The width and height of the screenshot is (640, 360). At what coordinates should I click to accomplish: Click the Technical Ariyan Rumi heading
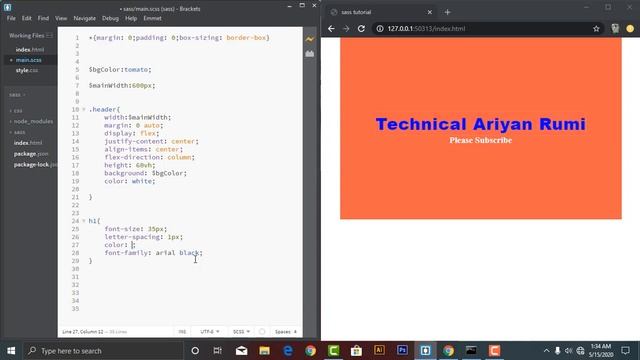point(480,124)
